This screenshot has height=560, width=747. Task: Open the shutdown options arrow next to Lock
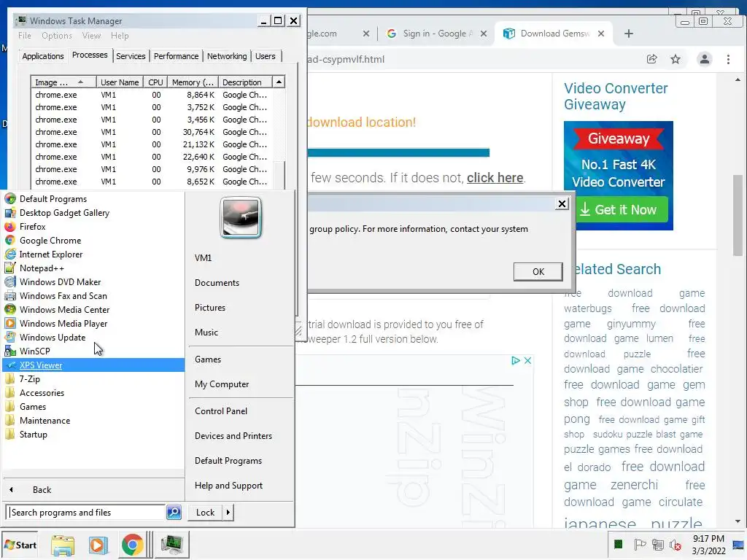click(x=228, y=513)
